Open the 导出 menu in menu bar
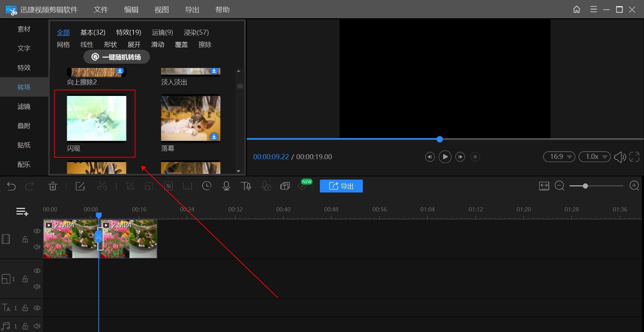Screen dimensions: 644x332 click(192, 10)
